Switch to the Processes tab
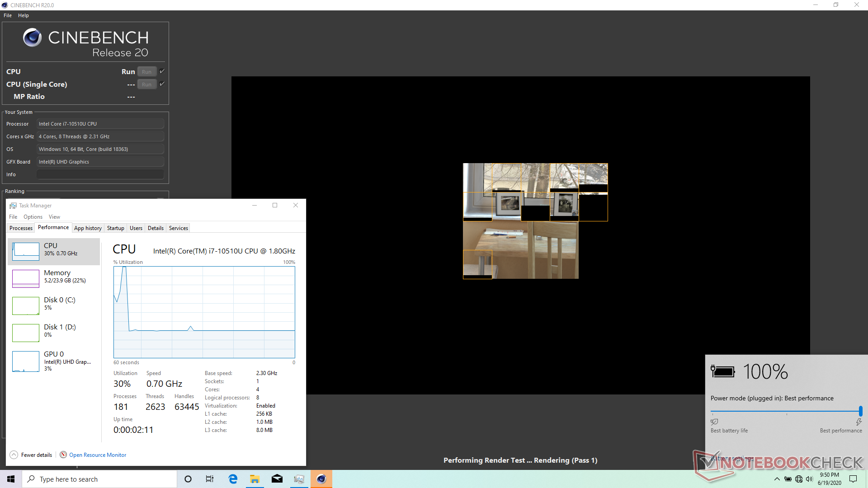Screen dimensions: 868x488 pos(21,228)
